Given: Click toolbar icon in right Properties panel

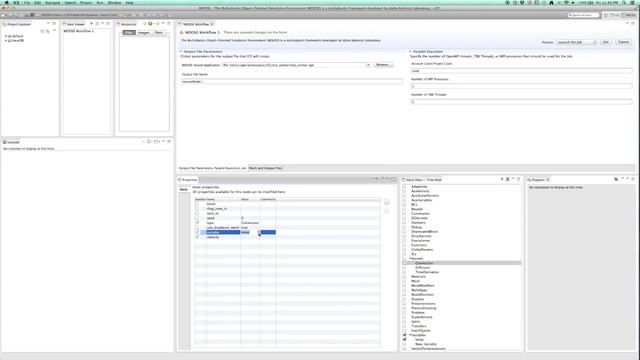Looking at the screenshot, I should (616, 179).
